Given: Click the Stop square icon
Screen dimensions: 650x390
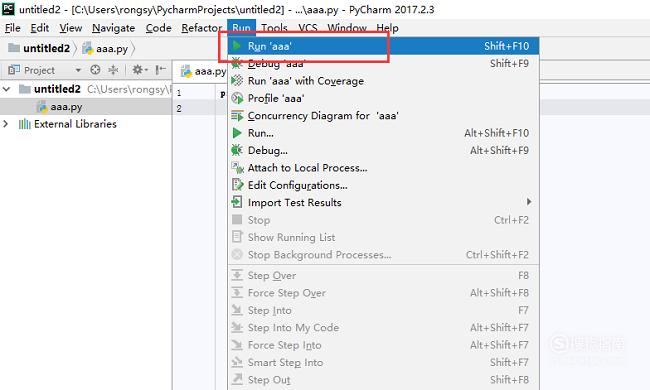Looking at the screenshot, I should click(x=237, y=220).
